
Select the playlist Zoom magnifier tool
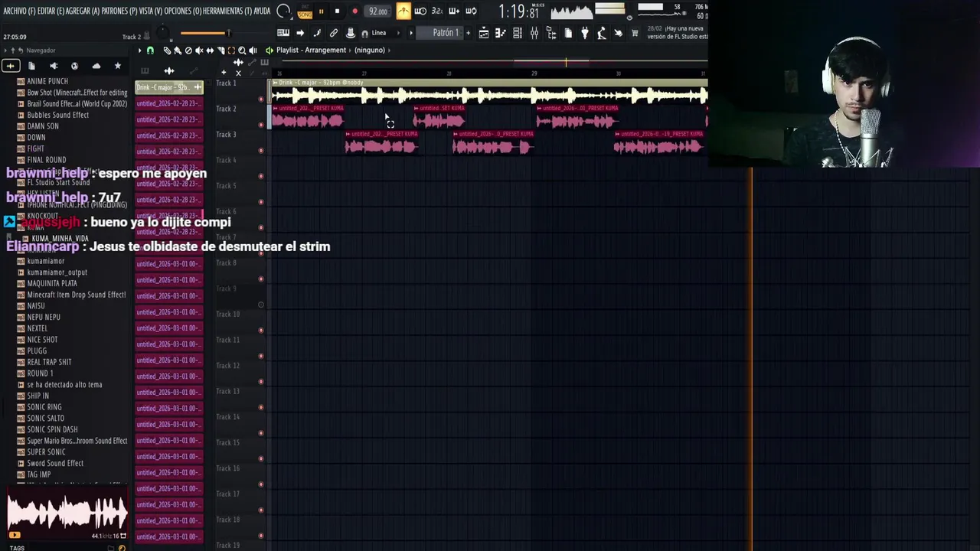point(242,51)
